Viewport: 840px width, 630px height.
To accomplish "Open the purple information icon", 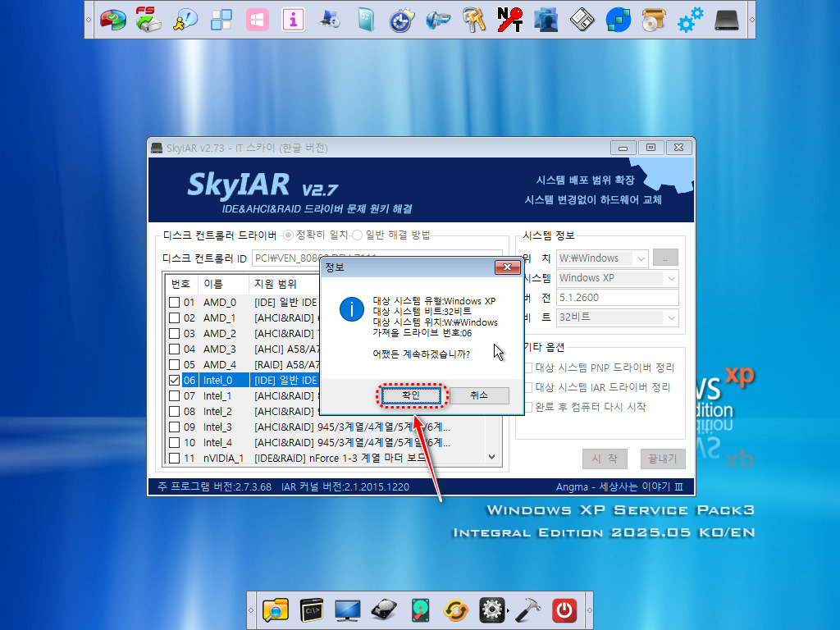I will tap(293, 20).
